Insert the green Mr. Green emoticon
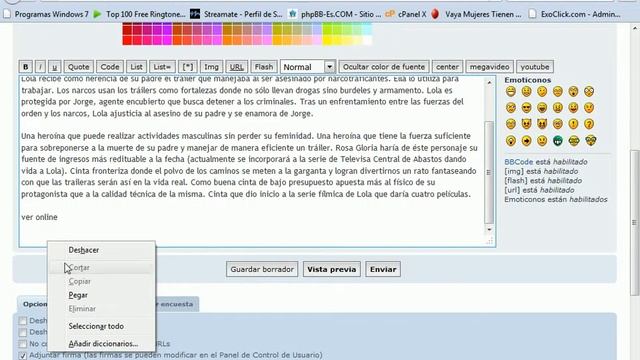Screen dimensions: 640x360 coord(558,141)
